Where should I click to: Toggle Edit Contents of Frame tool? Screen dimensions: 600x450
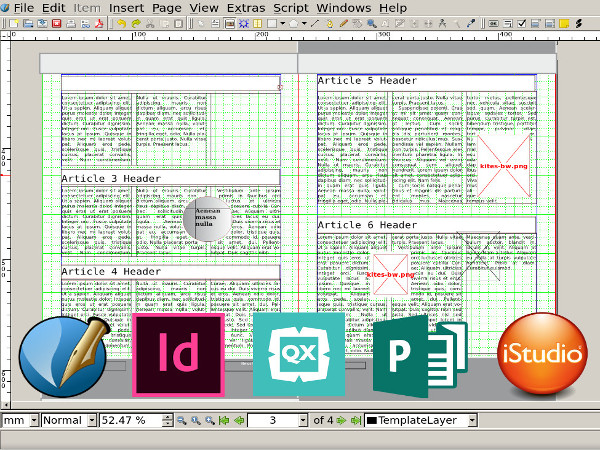(x=386, y=24)
